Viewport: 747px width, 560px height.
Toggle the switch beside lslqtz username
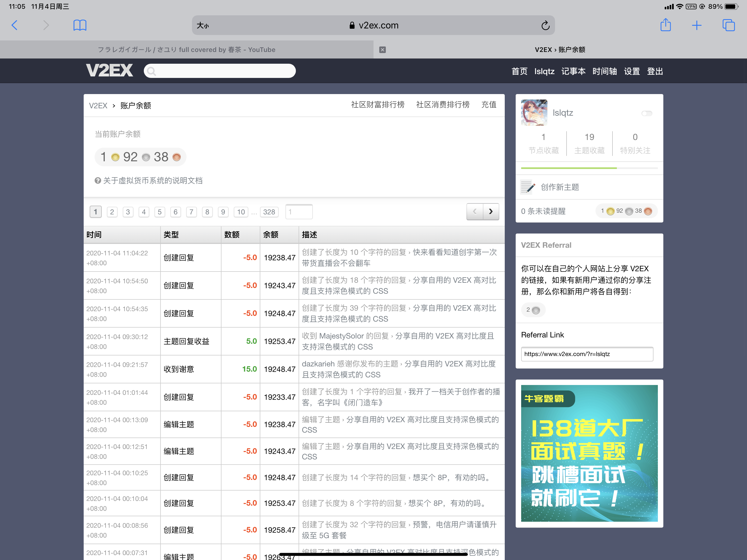pyautogui.click(x=647, y=113)
